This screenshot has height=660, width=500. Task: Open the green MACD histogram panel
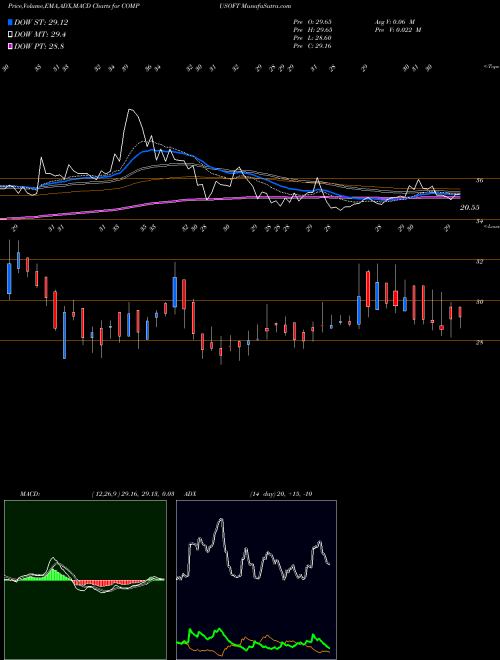[85, 580]
